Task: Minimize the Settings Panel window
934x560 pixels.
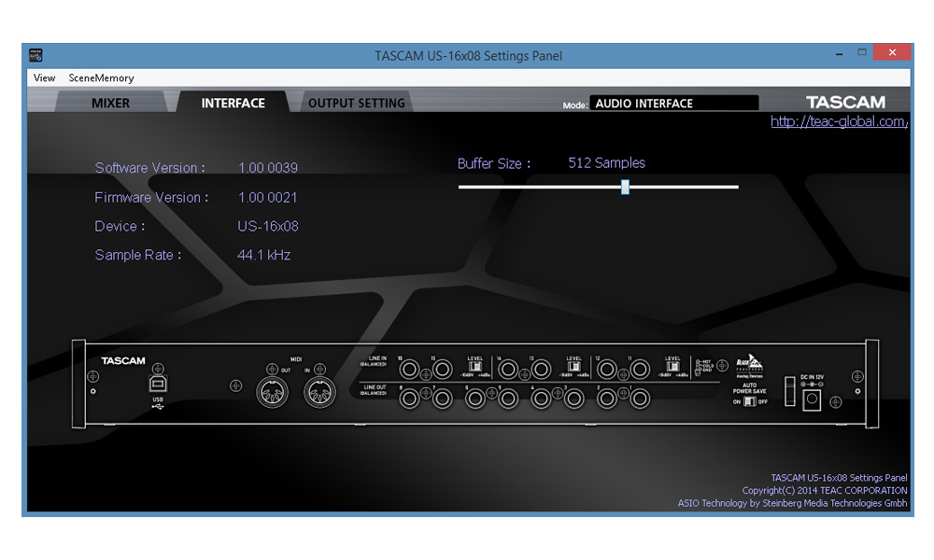Action: [x=839, y=54]
